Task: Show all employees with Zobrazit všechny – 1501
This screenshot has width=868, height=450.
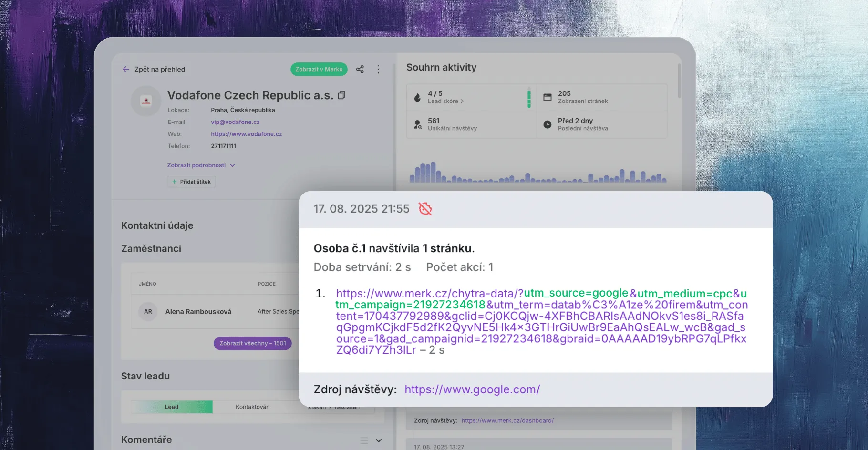Action: pyautogui.click(x=253, y=343)
